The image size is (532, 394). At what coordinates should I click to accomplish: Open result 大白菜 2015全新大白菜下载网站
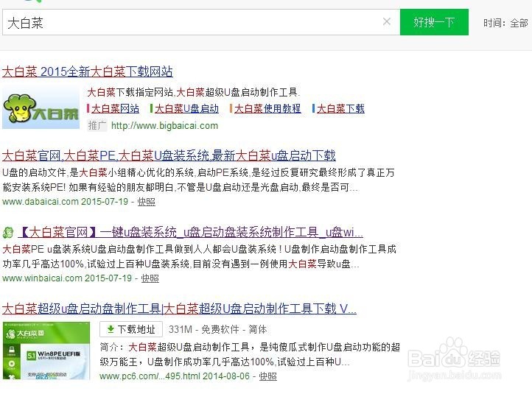coord(88,71)
